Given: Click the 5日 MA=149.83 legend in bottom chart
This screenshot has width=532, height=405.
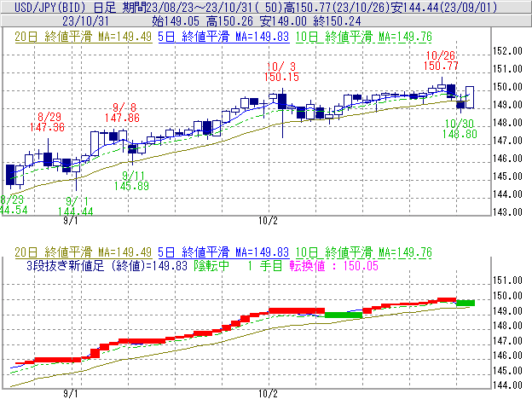Looking at the screenshot, I should [x=223, y=252].
